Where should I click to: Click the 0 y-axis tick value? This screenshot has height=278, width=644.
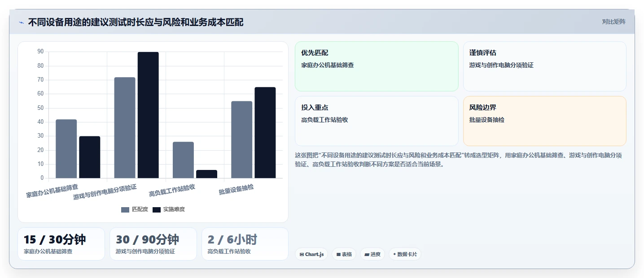click(42, 178)
